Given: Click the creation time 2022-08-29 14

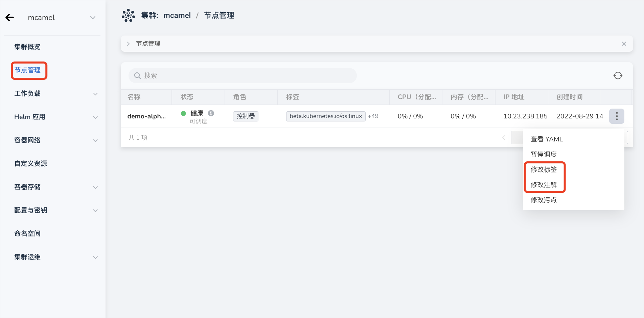Looking at the screenshot, I should pos(580,116).
